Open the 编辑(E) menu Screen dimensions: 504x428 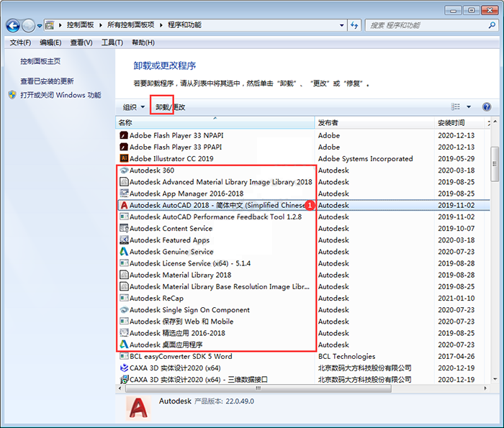[50, 42]
